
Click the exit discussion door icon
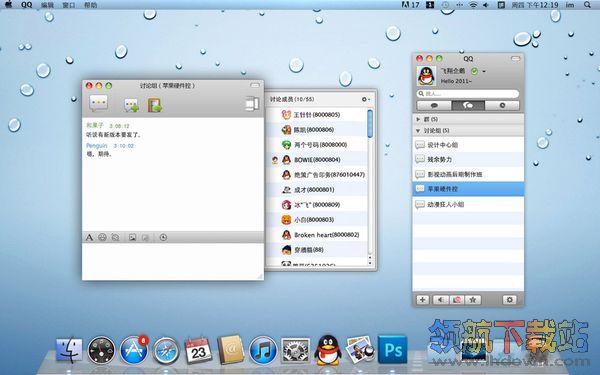tap(155, 105)
